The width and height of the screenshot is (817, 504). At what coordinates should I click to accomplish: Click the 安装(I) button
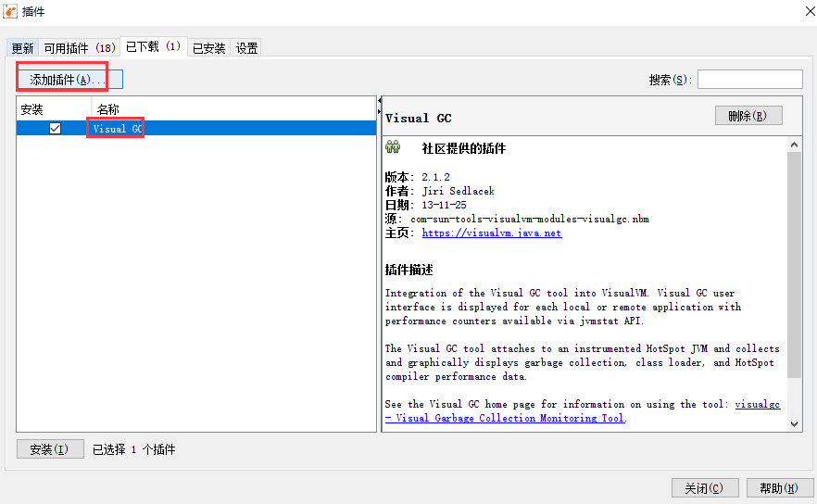50,448
